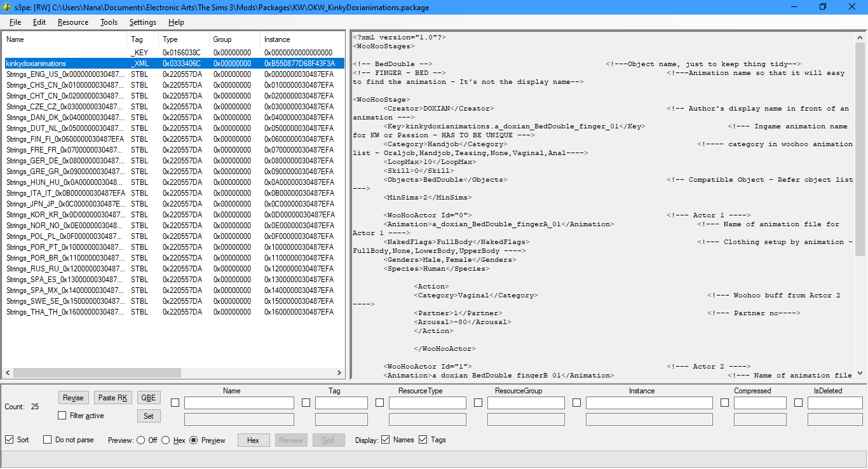868x469 pixels.
Task: Open the Edit menu
Action: click(x=39, y=22)
